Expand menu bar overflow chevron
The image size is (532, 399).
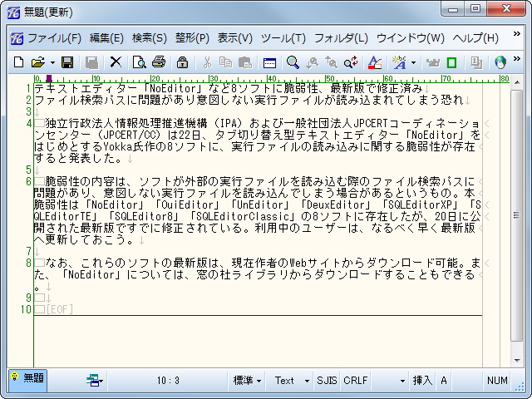517,33
